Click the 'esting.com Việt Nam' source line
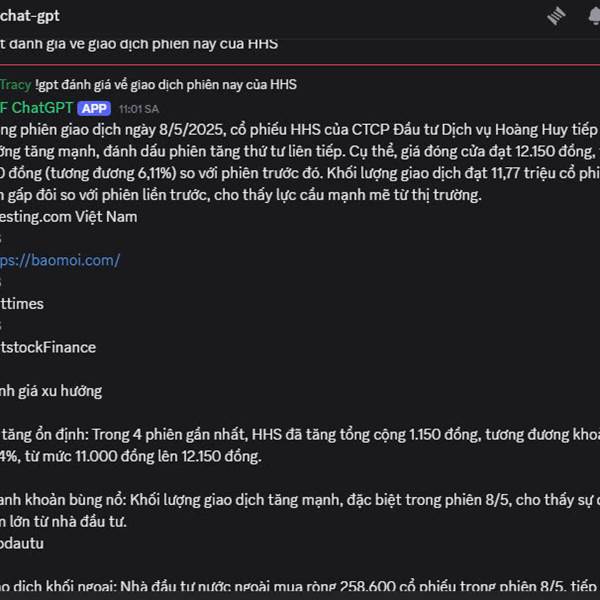Viewport: 600px width, 600px height. coord(68,217)
